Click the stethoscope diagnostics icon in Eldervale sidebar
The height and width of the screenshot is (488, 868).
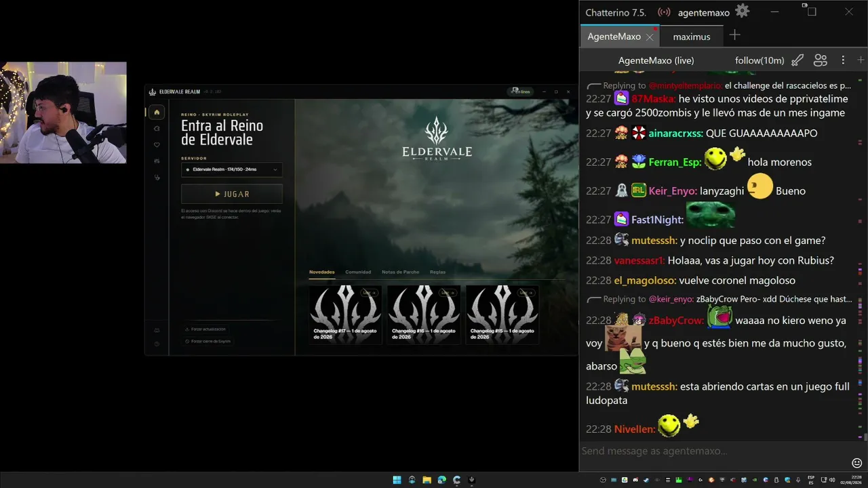[157, 178]
